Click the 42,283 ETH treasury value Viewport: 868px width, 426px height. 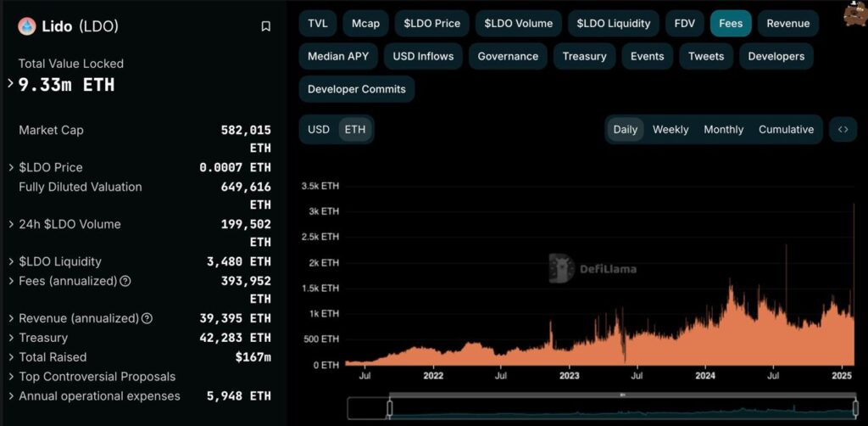236,338
